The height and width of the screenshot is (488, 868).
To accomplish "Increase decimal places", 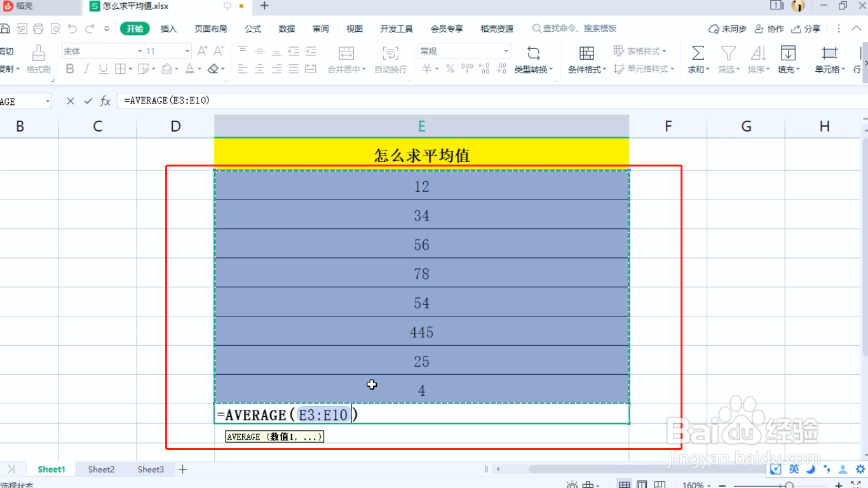I will (x=484, y=69).
